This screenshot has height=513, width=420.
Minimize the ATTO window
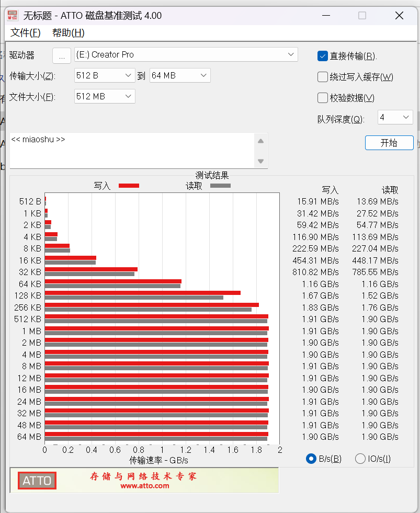(x=326, y=15)
